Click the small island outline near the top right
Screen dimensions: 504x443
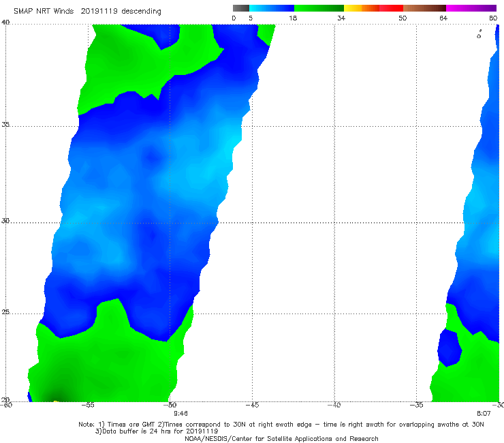coord(479,35)
